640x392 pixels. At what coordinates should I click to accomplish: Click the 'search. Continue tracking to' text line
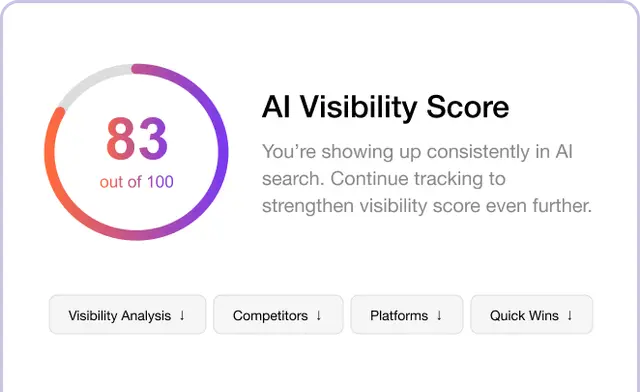click(384, 178)
